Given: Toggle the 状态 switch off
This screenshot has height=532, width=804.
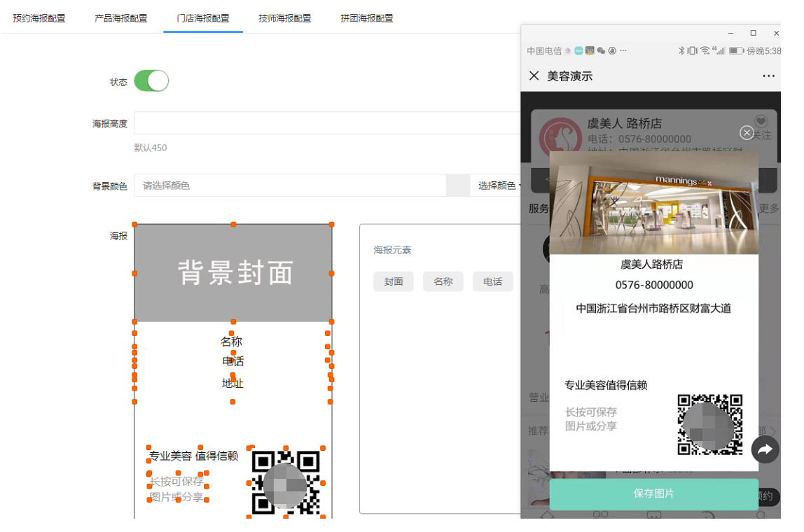Looking at the screenshot, I should pyautogui.click(x=151, y=81).
